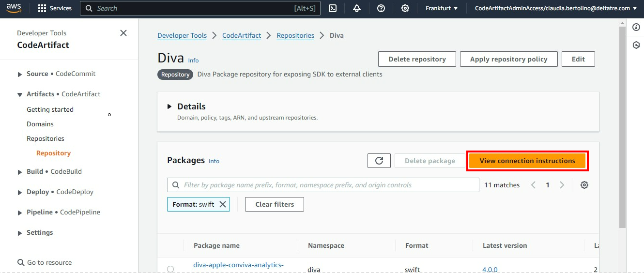Click the namespace cell 'diva'

(314, 270)
